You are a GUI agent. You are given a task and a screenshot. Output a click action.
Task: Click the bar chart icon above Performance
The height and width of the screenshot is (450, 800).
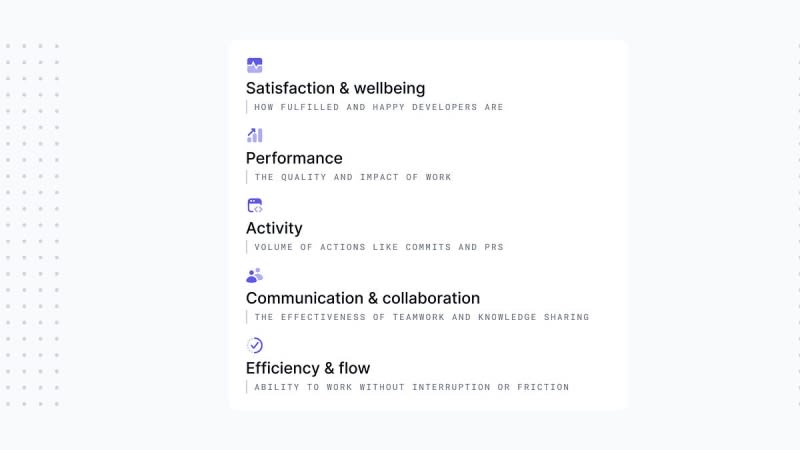tap(255, 135)
